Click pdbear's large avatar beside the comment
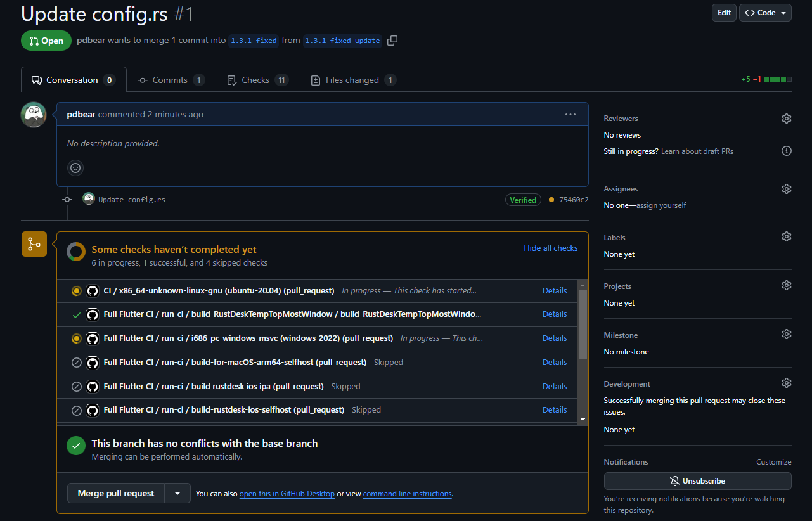Image resolution: width=812 pixels, height=521 pixels. 34,115
